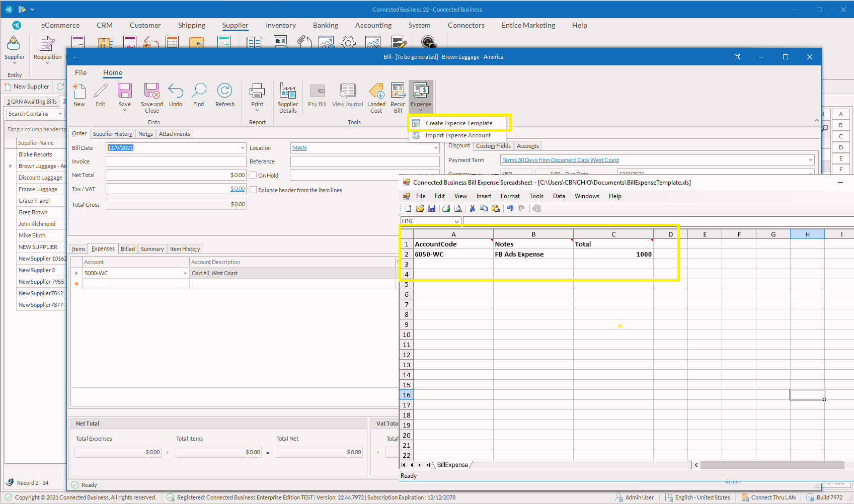Click the save icon in spreadsheet toolbar
Screen dimensions: 854x504
tap(432, 208)
